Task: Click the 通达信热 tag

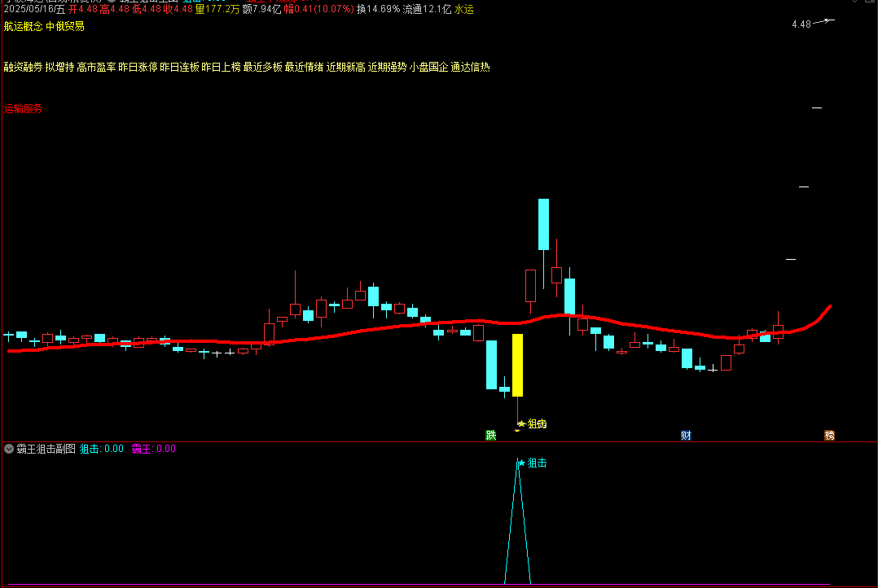Action: click(x=471, y=68)
